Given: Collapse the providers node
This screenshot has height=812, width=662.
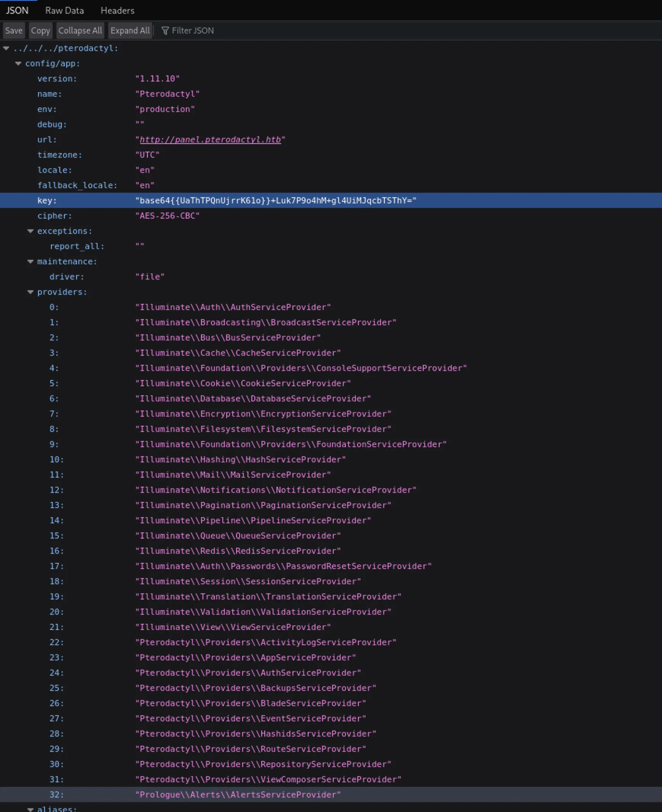Looking at the screenshot, I should [30, 292].
